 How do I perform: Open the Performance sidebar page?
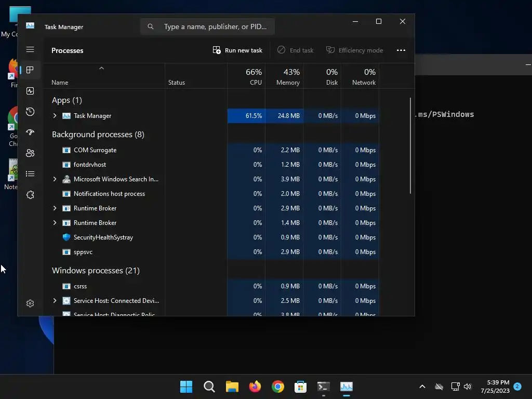pyautogui.click(x=30, y=91)
